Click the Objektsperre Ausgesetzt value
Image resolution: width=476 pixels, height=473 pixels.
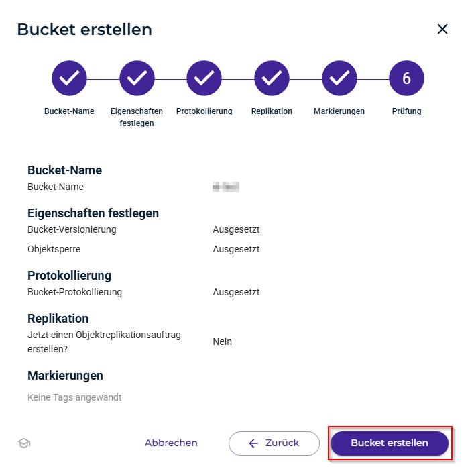(x=236, y=249)
